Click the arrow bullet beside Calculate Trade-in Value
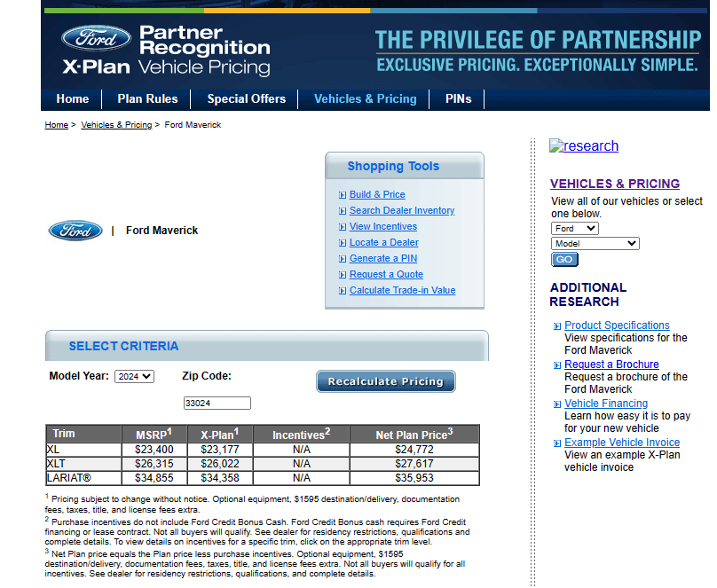Viewport: 717px width, 588px height. coord(343,291)
